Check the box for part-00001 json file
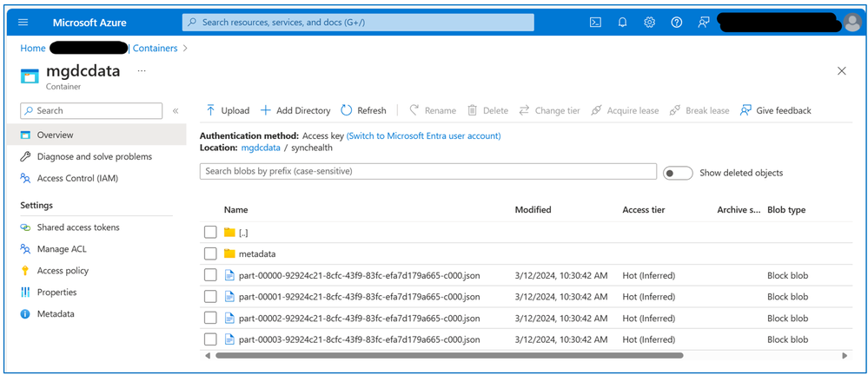Viewport: 868px width, 375px height. tap(210, 297)
